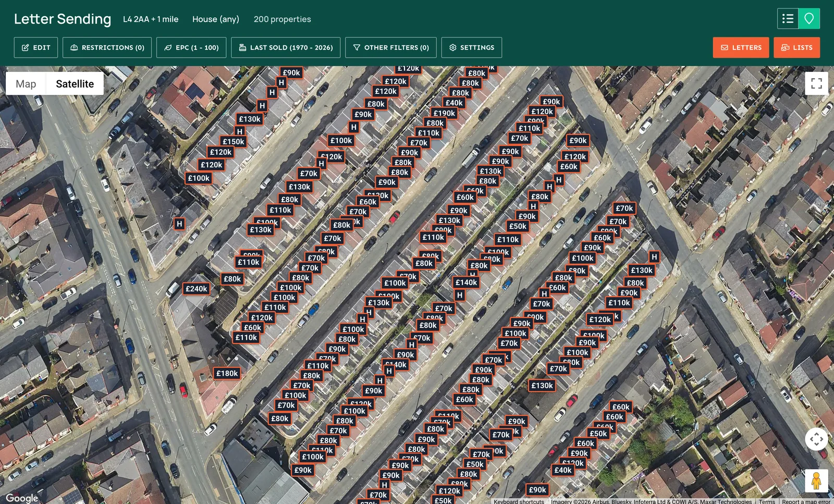
Task: Open Other Filters (0)
Action: (391, 47)
